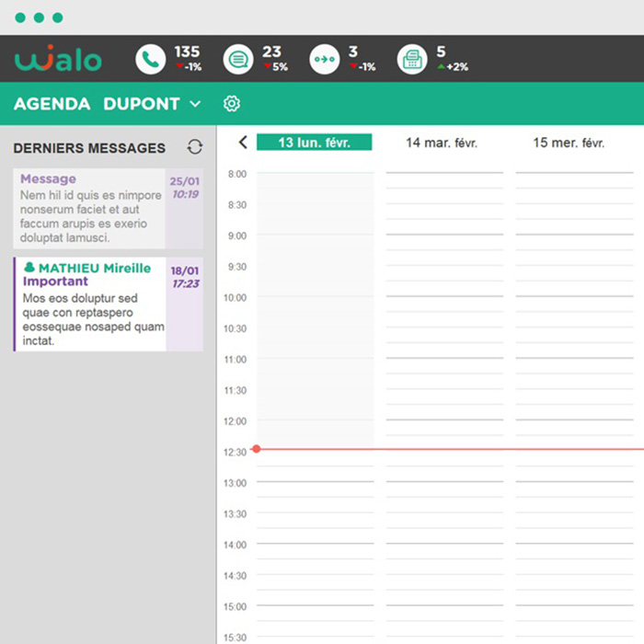Open the fax machine icon
The image size is (644, 644).
point(412,59)
